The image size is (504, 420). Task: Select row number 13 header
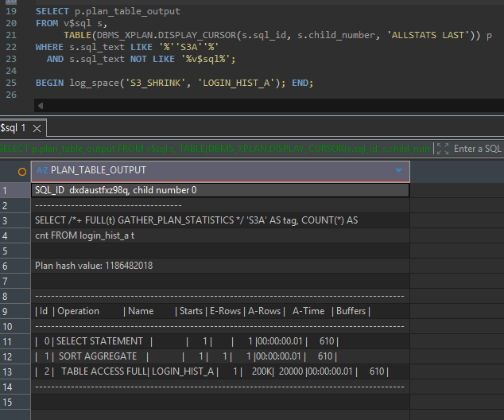point(15,371)
